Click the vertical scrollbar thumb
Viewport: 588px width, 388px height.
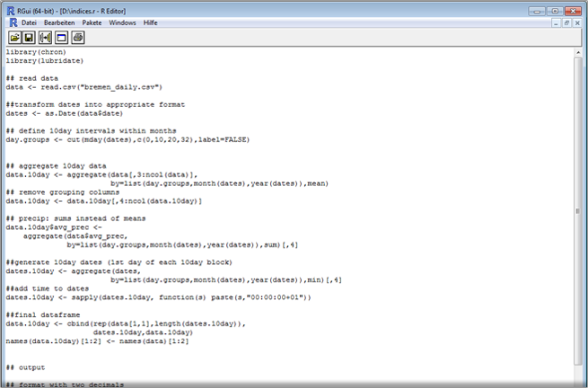coord(578,211)
